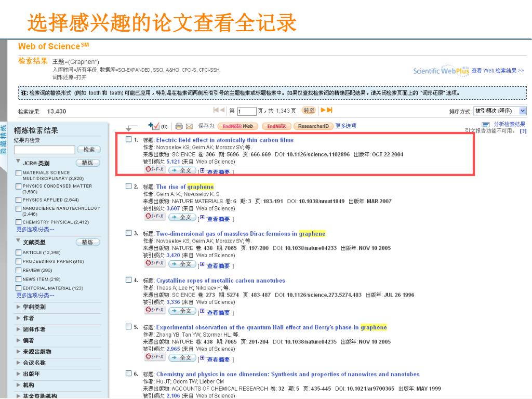
Task: Tick PROCEEDINGS PAPER document type checkbox
Action: (19, 261)
